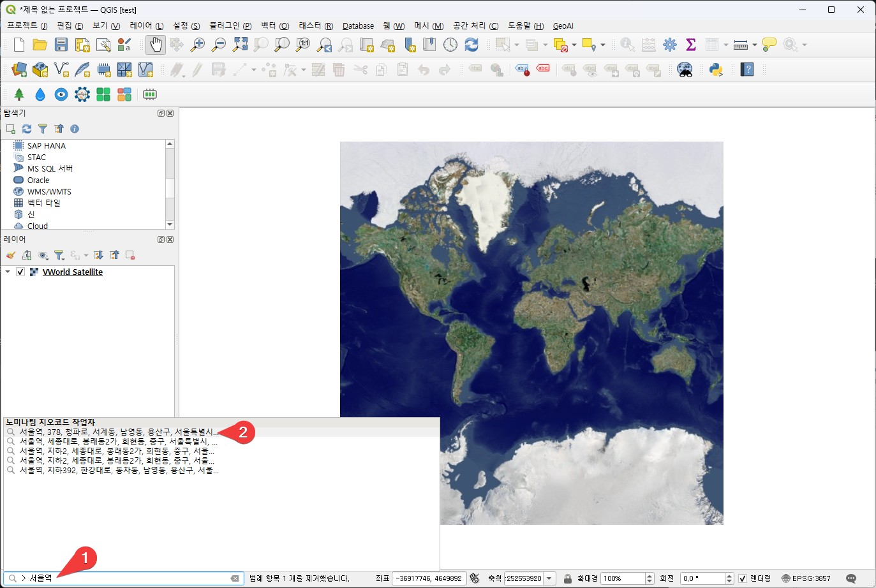This screenshot has width=876, height=588.
Task: Select WMS/WMTS in the browser panel
Action: 49,191
